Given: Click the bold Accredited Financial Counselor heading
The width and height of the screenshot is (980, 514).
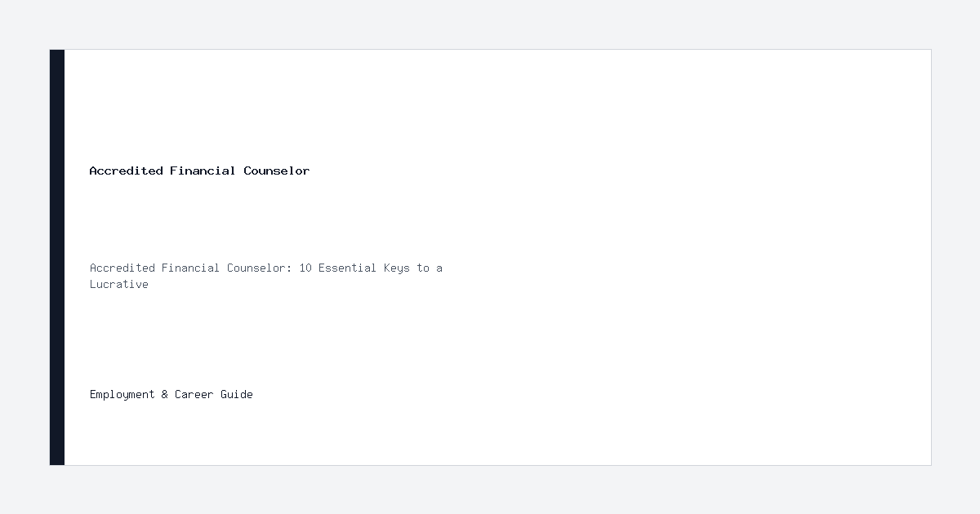Looking at the screenshot, I should pyautogui.click(x=199, y=171).
